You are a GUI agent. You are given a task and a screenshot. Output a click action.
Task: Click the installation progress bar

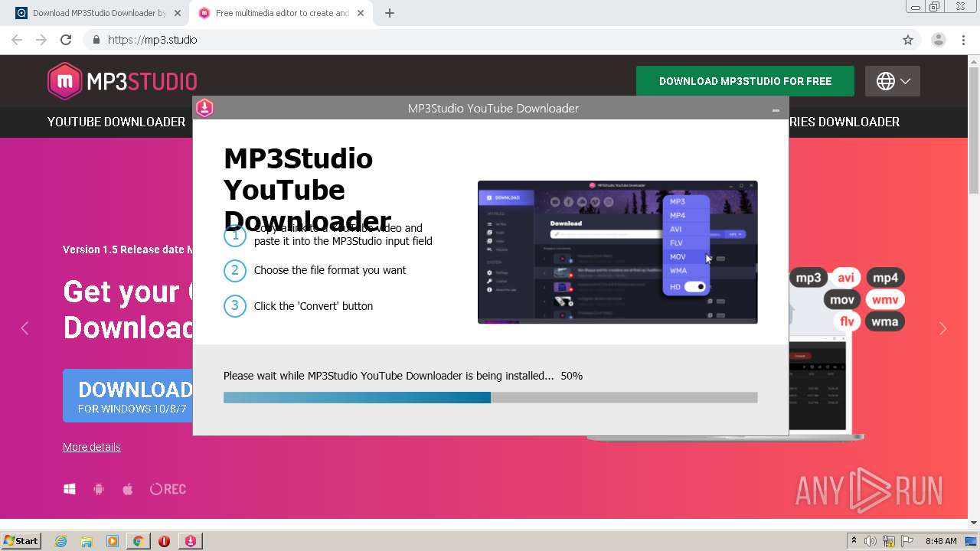tap(490, 397)
